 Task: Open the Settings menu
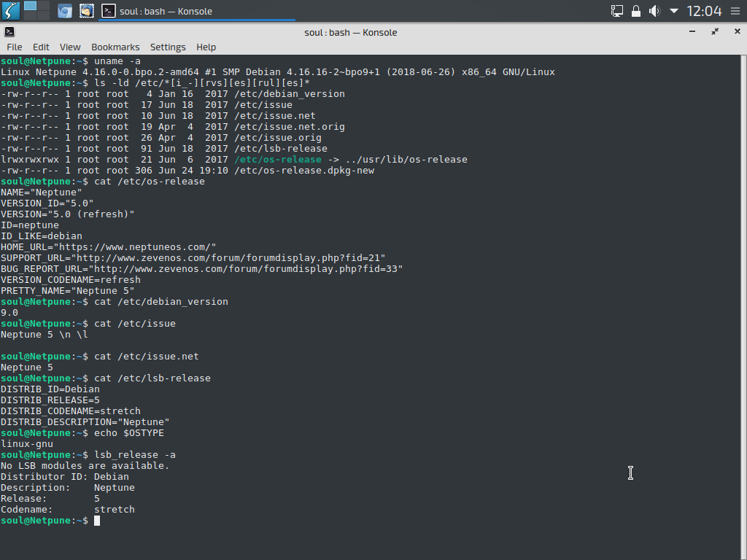[168, 47]
